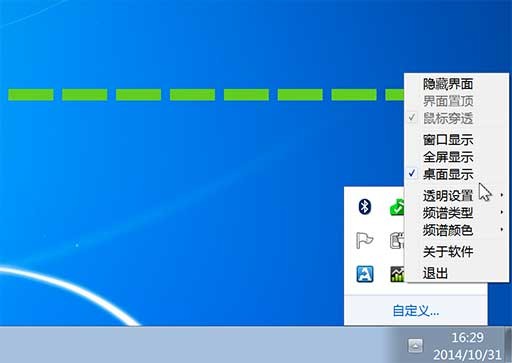This screenshot has width=512, height=363.
Task: Open the 自定义... link in tray popup
Action: click(416, 311)
